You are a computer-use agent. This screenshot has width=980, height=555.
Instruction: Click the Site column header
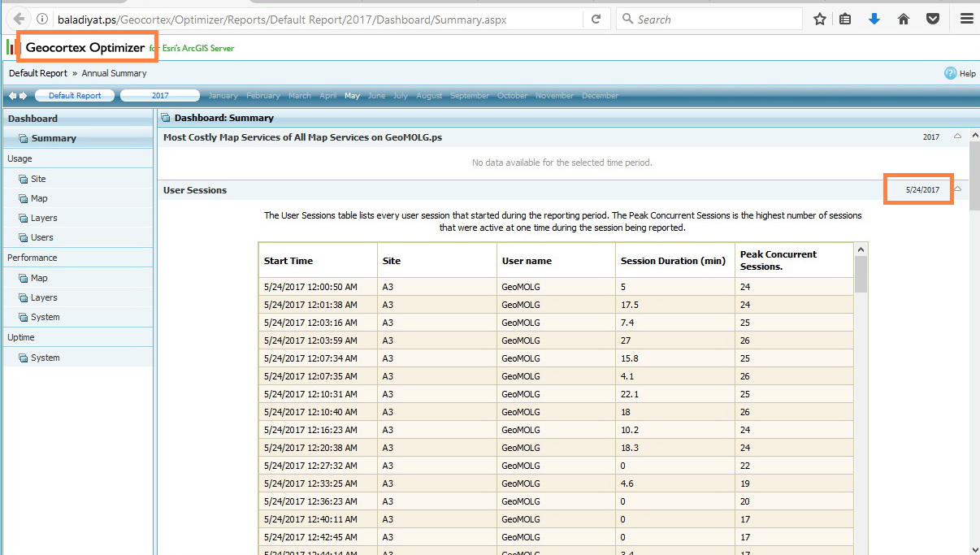(437, 261)
